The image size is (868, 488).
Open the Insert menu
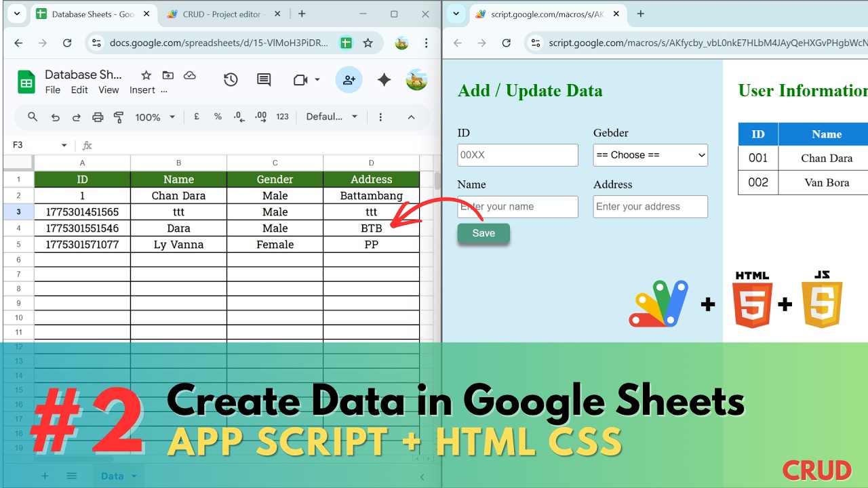point(142,90)
